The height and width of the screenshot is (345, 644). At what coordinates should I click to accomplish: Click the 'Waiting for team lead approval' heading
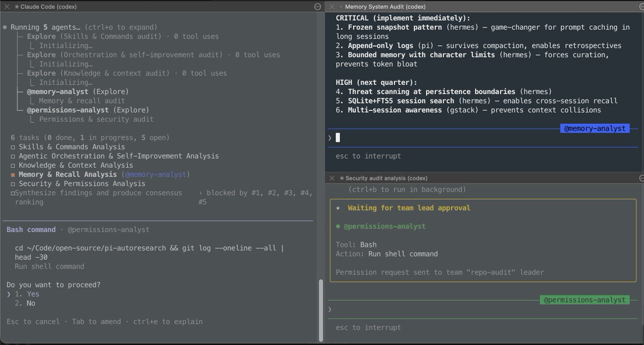click(x=409, y=208)
